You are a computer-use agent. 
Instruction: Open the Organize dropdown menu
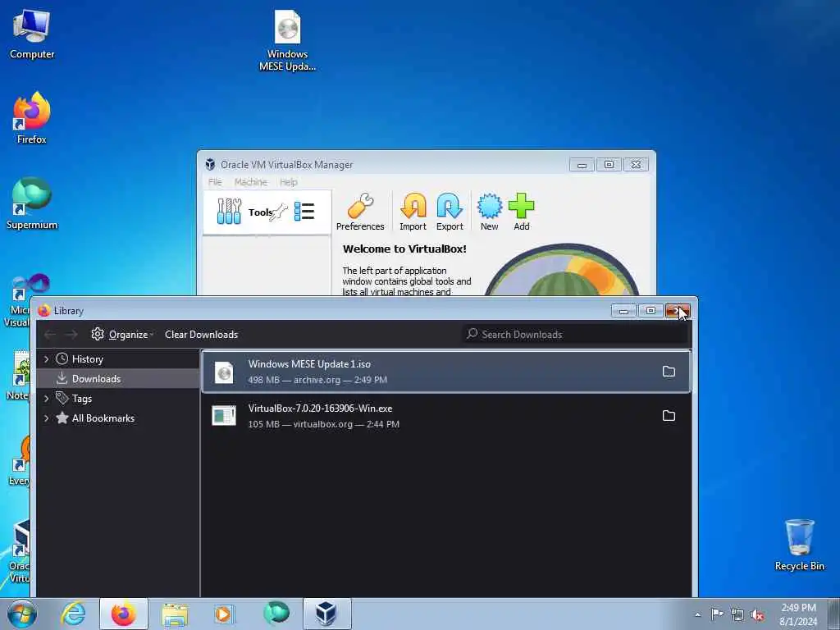tap(122, 335)
